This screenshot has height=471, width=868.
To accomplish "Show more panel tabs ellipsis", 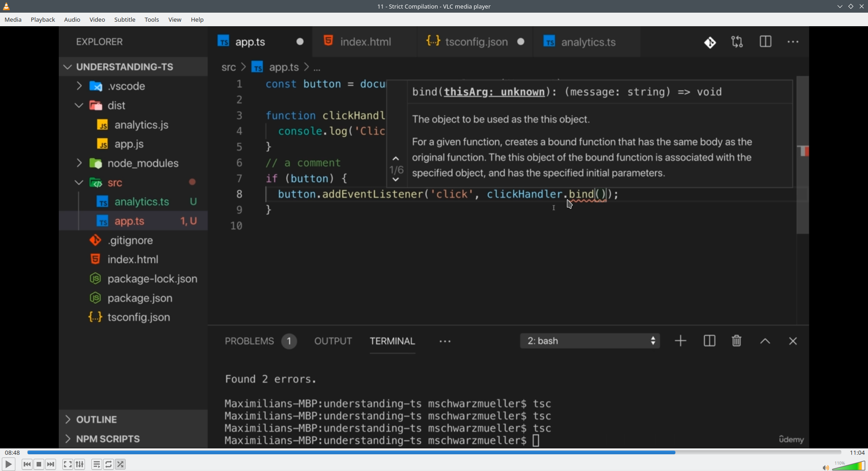I will (445, 342).
